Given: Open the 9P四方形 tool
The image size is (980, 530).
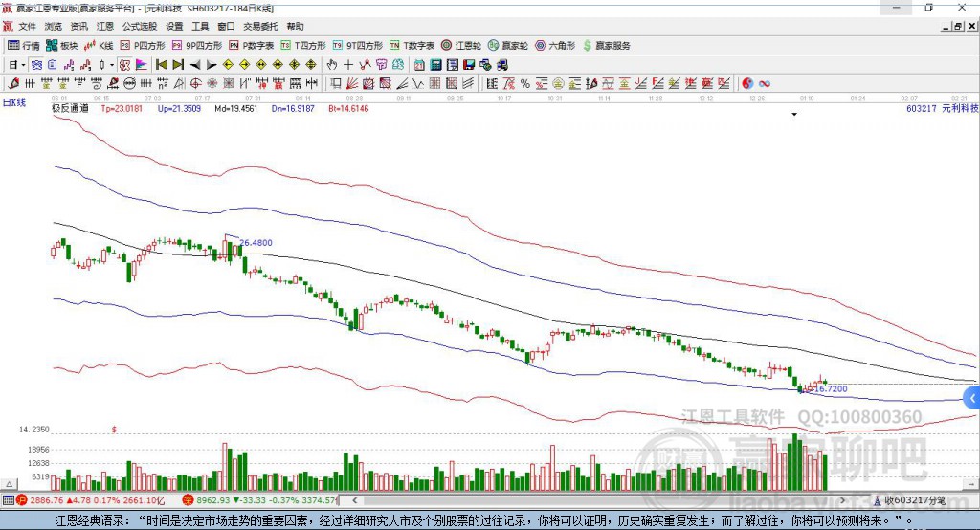Looking at the screenshot, I should (x=197, y=46).
